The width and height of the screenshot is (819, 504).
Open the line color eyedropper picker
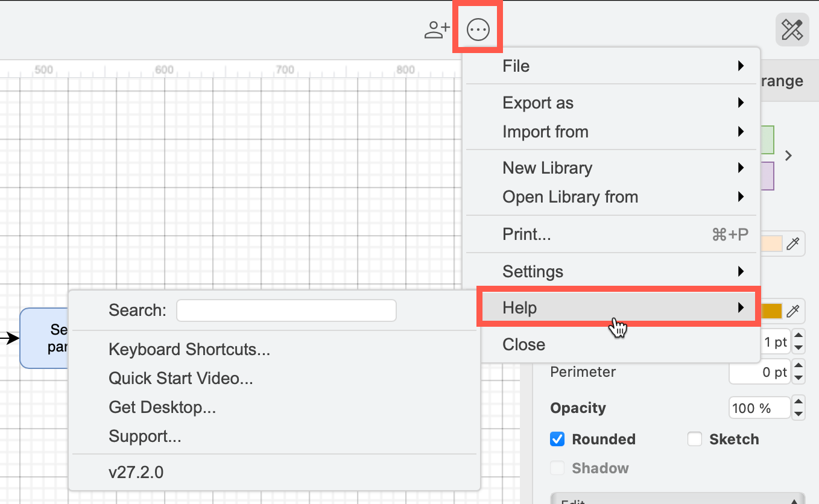[794, 310]
